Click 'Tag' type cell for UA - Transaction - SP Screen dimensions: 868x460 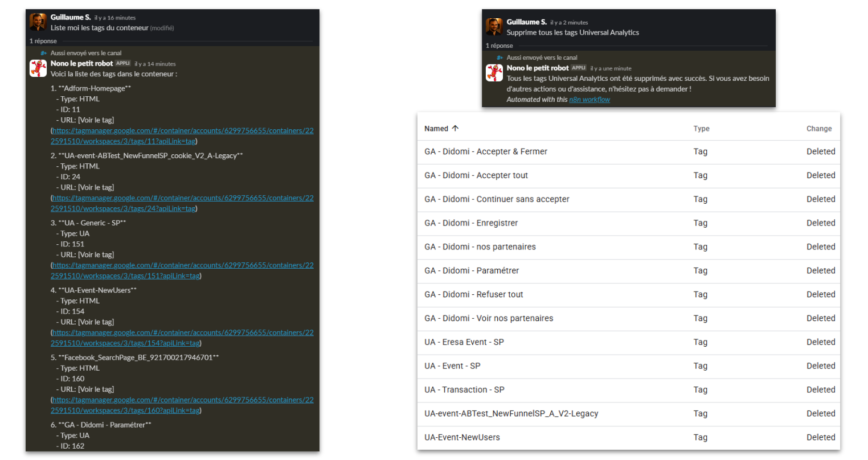tap(701, 390)
